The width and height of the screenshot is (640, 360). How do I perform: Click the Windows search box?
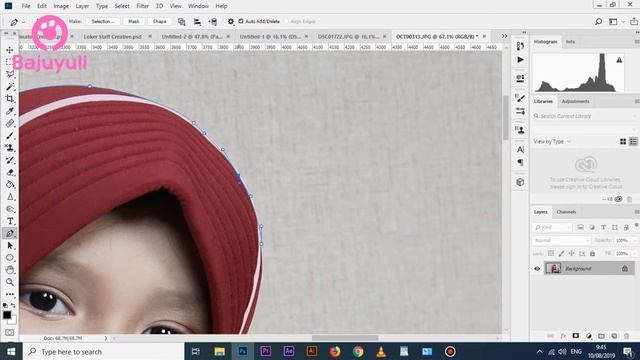coord(104,351)
